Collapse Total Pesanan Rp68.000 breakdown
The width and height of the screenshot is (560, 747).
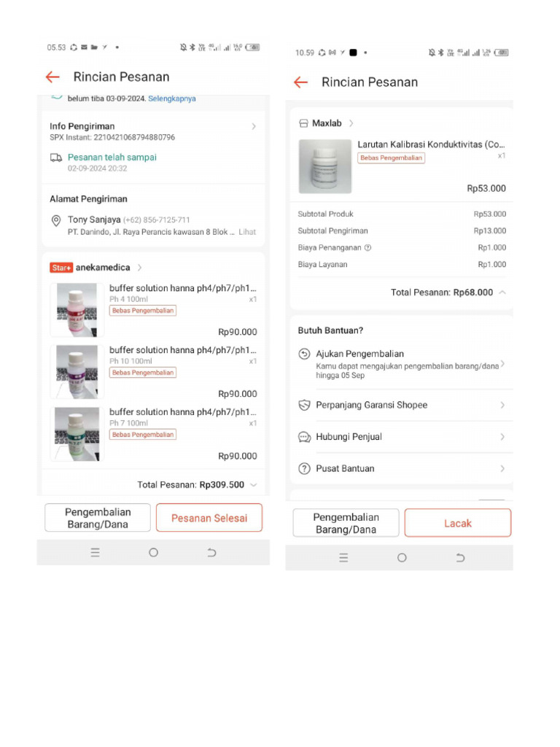click(502, 293)
